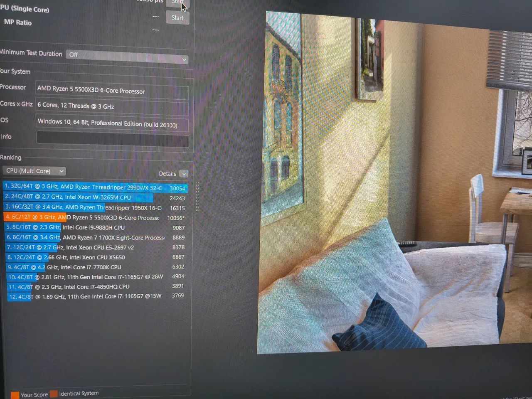Select the Ryzen 7 1700X ranking row
The width and height of the screenshot is (532, 399).
click(x=95, y=237)
